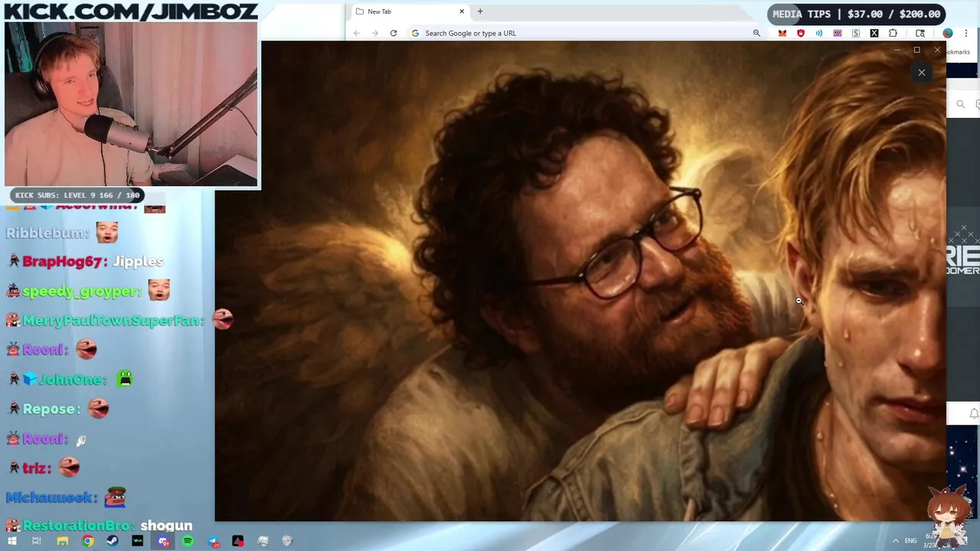Close the enlarged image with the X overlay button
The image size is (980, 551).
tap(922, 73)
